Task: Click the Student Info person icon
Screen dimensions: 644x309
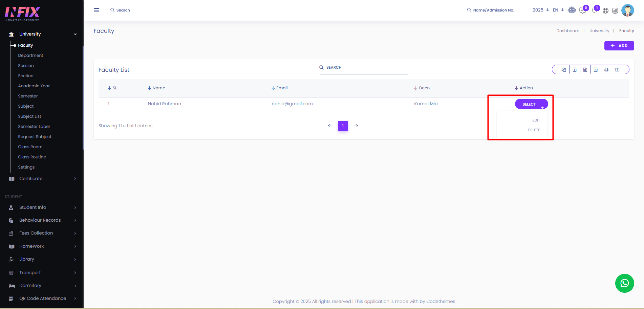Action: pos(11,207)
